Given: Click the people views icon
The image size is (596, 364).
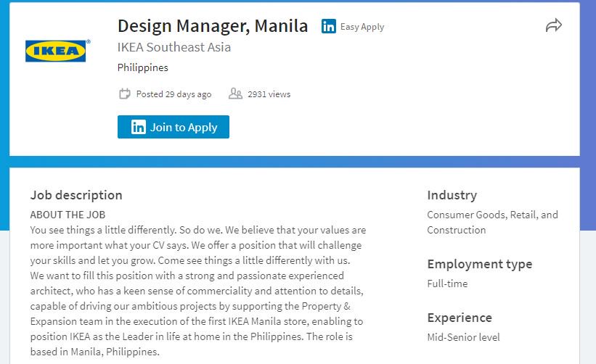Looking at the screenshot, I should pyautogui.click(x=235, y=94).
